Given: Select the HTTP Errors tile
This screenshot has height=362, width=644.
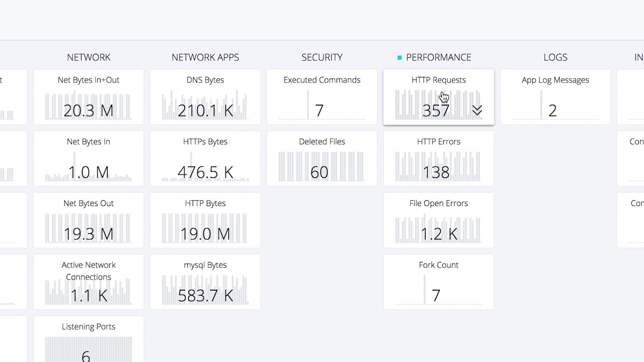Looking at the screenshot, I should [439, 158].
